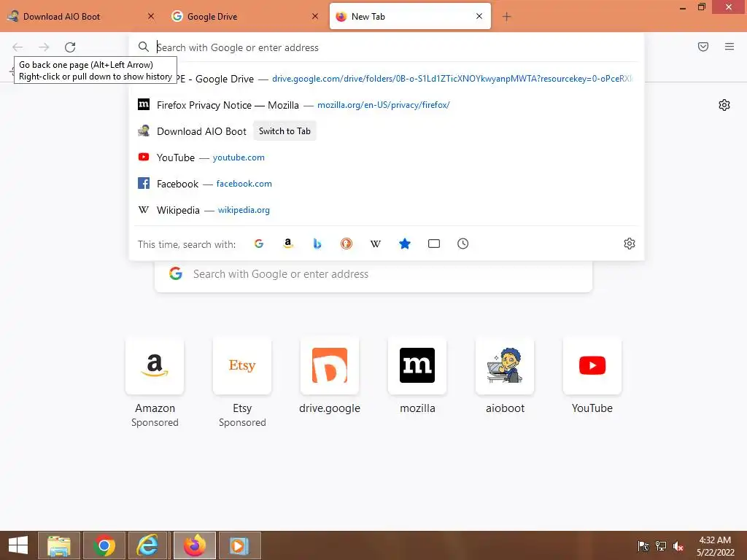Select Firefox Privacy Notice suggestion

pyautogui.click(x=387, y=105)
